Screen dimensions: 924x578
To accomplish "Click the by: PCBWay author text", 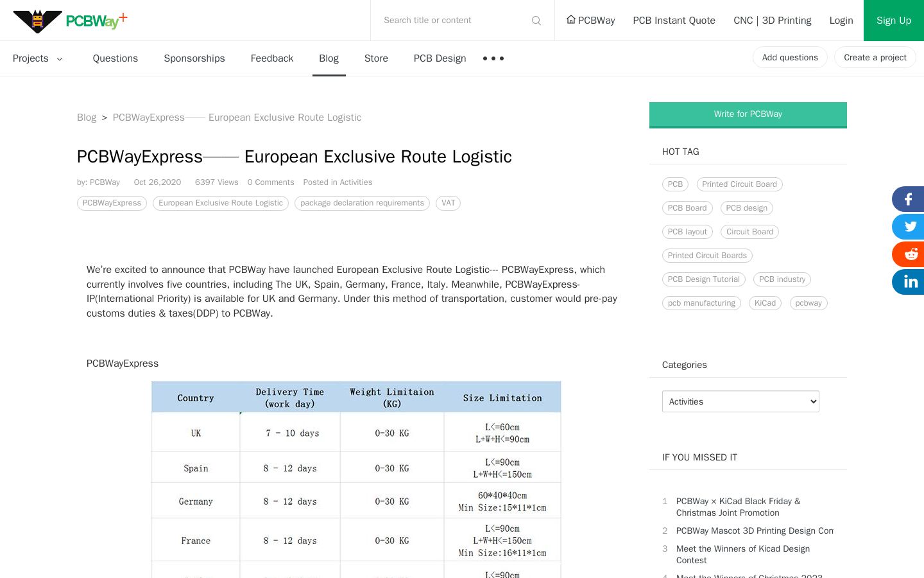I will click(98, 182).
